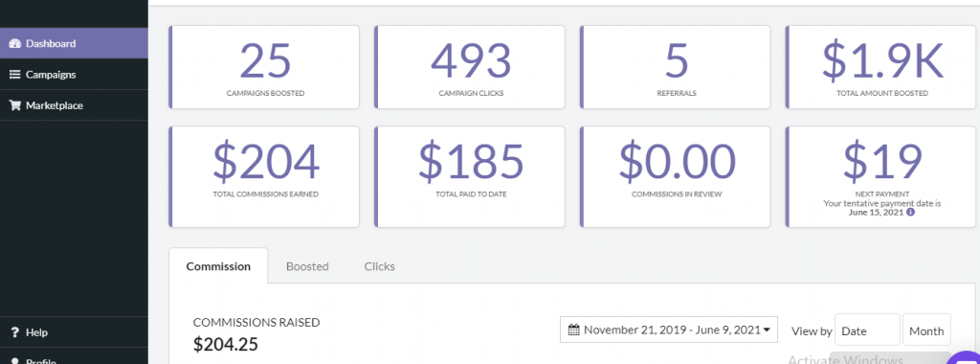
Task: Select the Commission tab
Action: coord(218,265)
